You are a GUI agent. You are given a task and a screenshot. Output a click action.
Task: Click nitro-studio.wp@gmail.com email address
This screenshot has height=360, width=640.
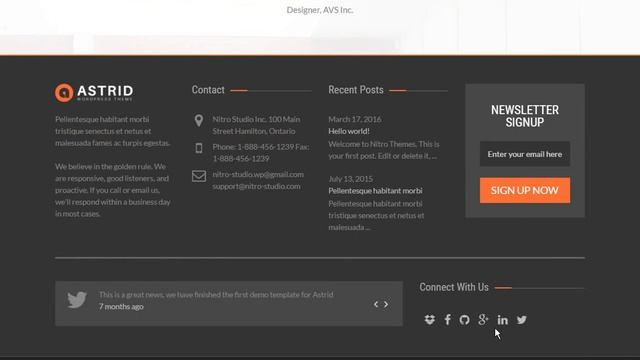[x=258, y=174]
